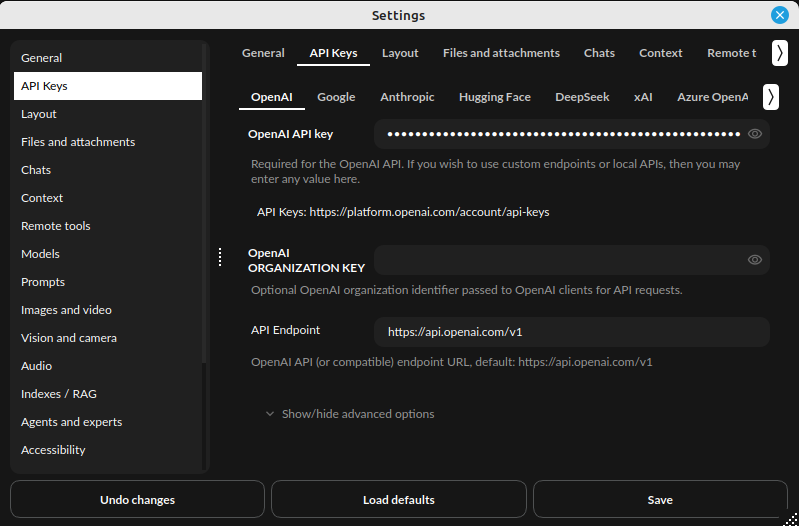Open Prompts section in sidebar
Viewport: 799px width, 526px height.
tap(108, 282)
